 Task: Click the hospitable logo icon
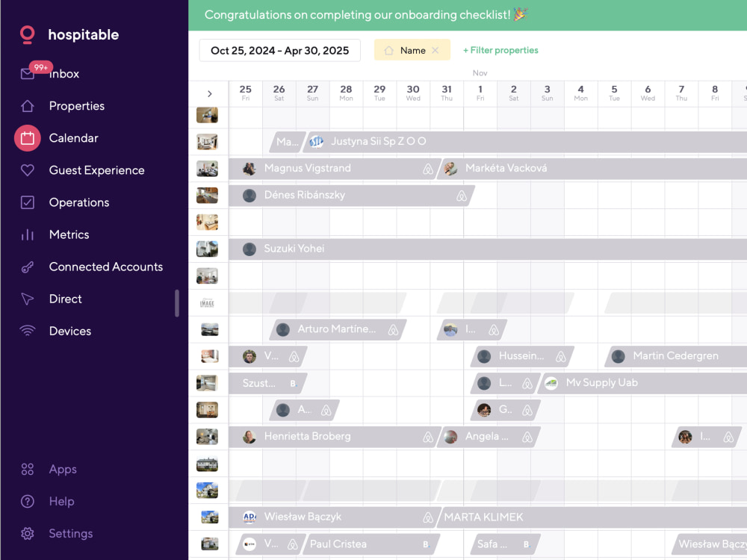click(27, 35)
